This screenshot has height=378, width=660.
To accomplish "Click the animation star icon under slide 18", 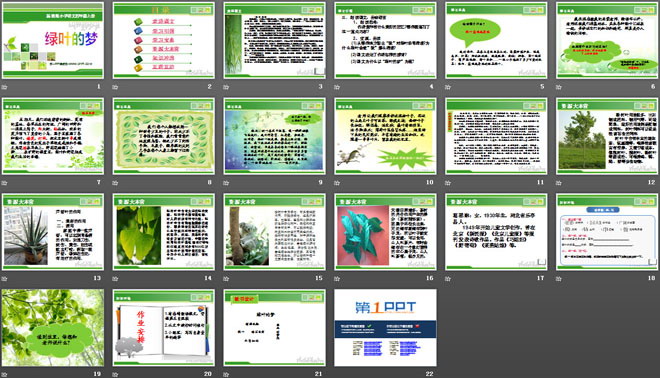I will click(559, 279).
